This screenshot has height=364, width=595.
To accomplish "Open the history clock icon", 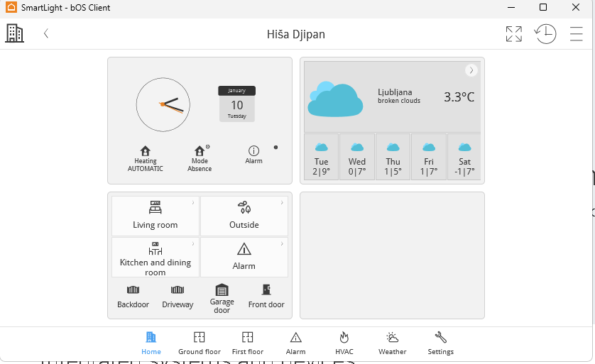I will (545, 34).
